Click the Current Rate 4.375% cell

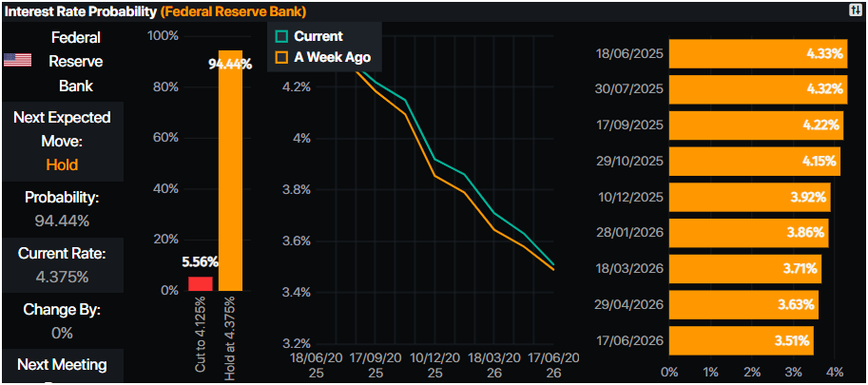tap(62, 265)
